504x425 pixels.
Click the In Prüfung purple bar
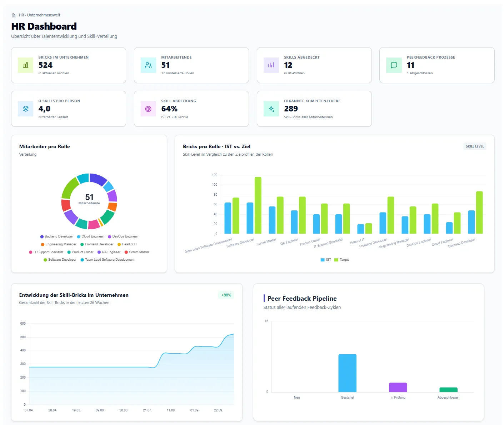click(398, 387)
